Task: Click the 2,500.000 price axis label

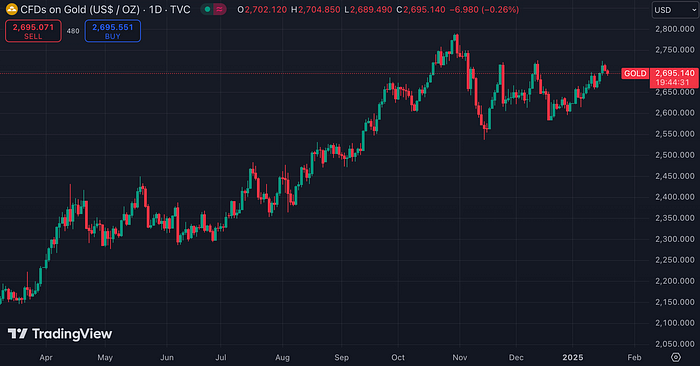Action: pyautogui.click(x=675, y=155)
